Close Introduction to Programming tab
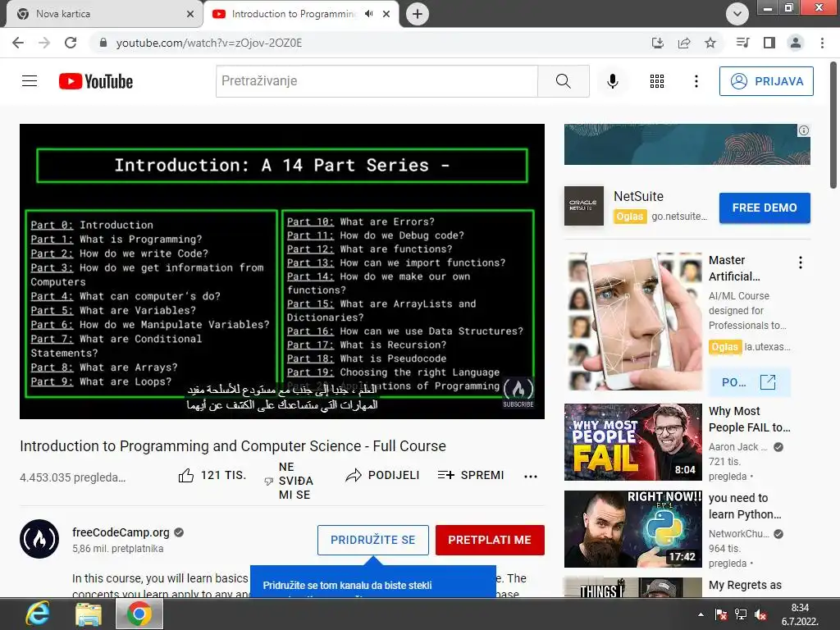Image resolution: width=840 pixels, height=630 pixels. (x=386, y=14)
